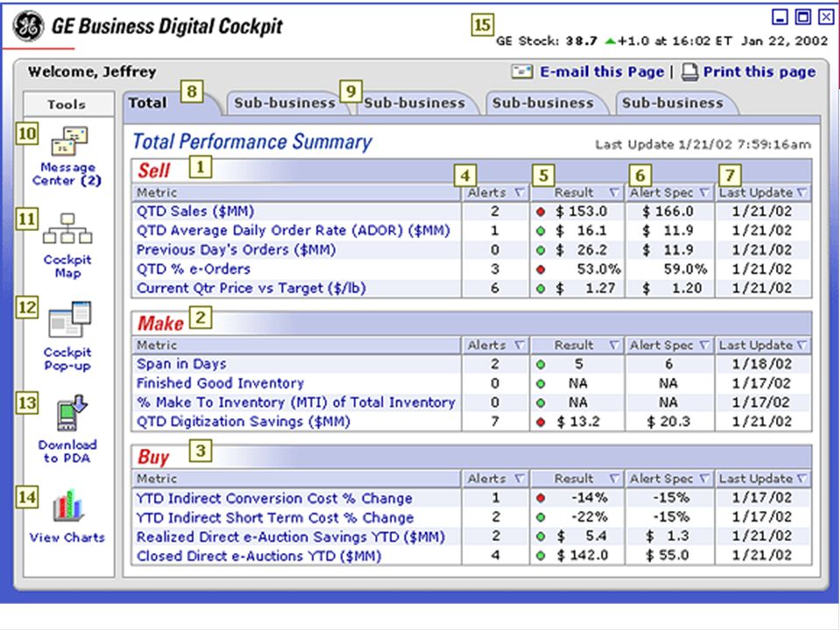Click the envelope E-mail icon
The width and height of the screenshot is (840, 630).
pos(521,72)
